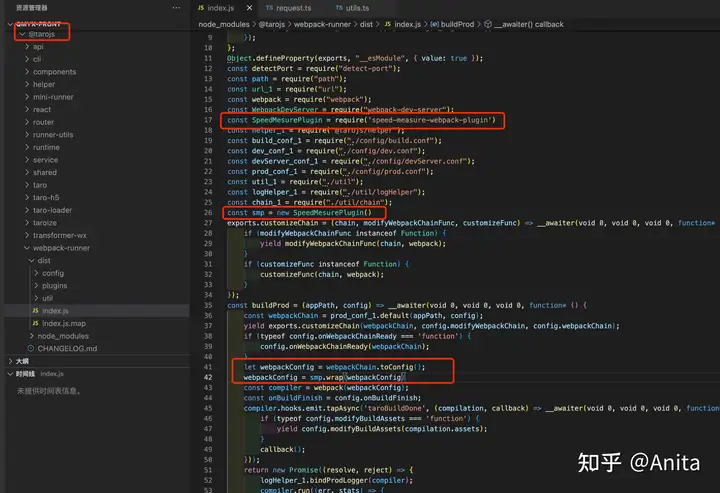The width and height of the screenshot is (720, 493).
Task: Click TS icon on utils.ts tab
Action: click(x=339, y=8)
